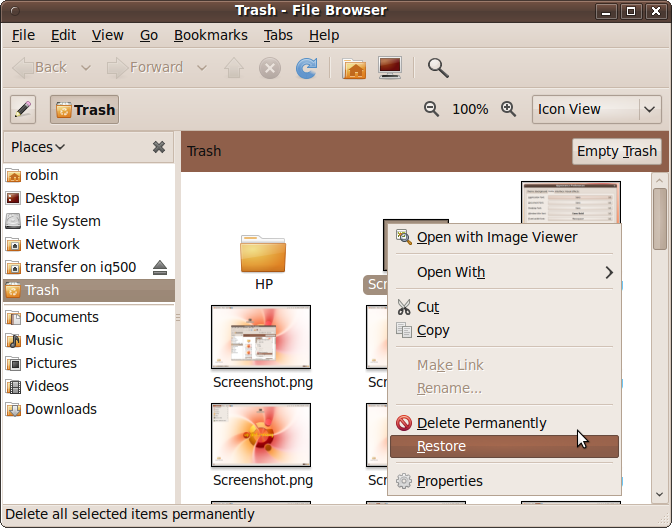Open the Icon View mode dropdown
The image size is (672, 528).
tap(597, 109)
